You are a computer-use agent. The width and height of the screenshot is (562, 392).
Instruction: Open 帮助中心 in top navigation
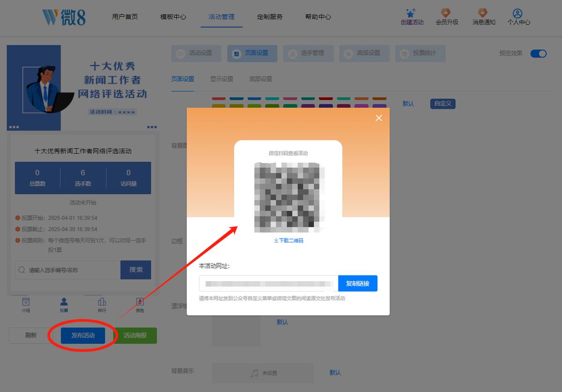(318, 17)
